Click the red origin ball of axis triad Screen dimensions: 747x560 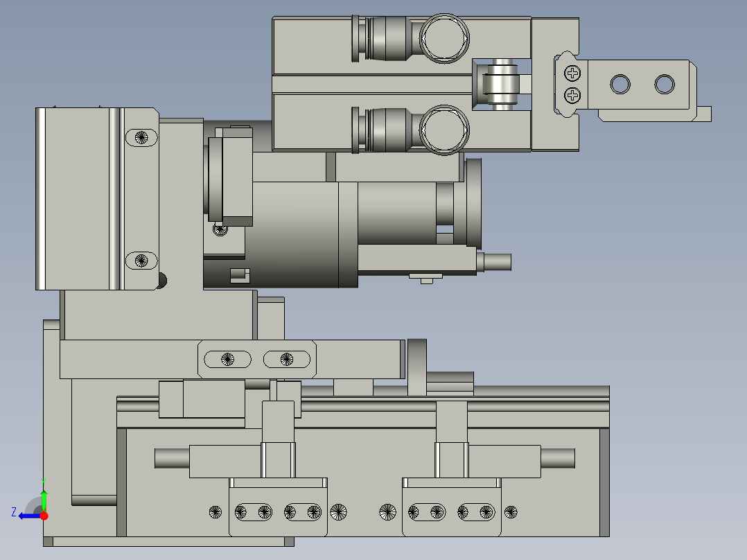coord(44,516)
